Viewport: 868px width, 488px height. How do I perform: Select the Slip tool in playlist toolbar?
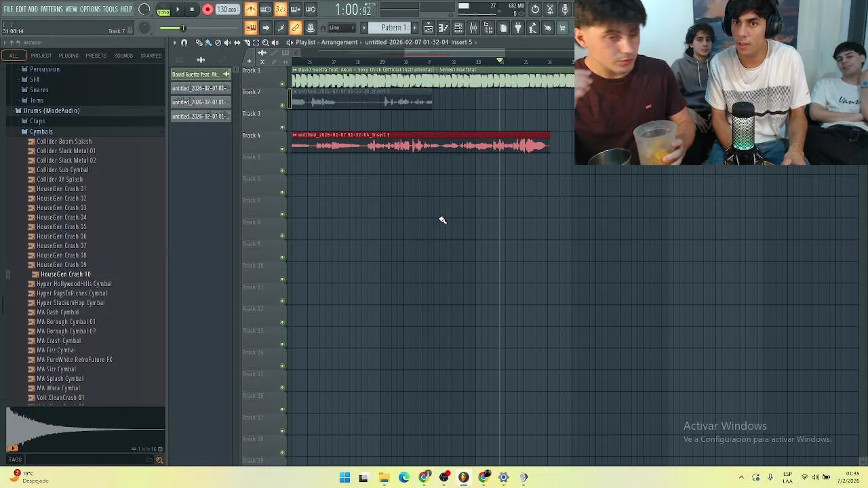[x=237, y=42]
